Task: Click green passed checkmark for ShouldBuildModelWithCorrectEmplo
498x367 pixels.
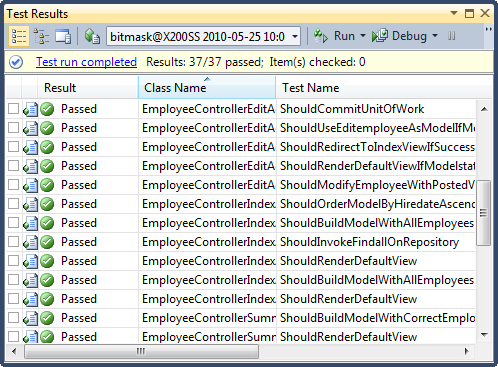Action: click(47, 318)
